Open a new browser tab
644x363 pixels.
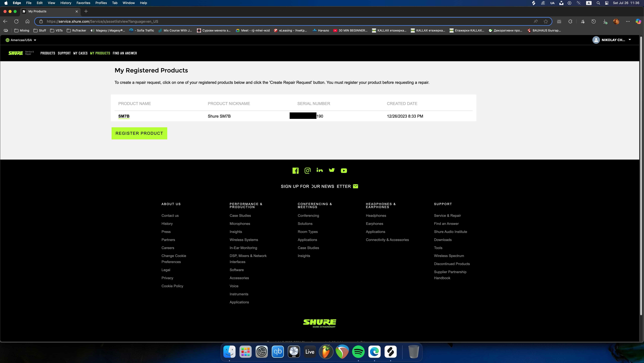pyautogui.click(x=86, y=11)
